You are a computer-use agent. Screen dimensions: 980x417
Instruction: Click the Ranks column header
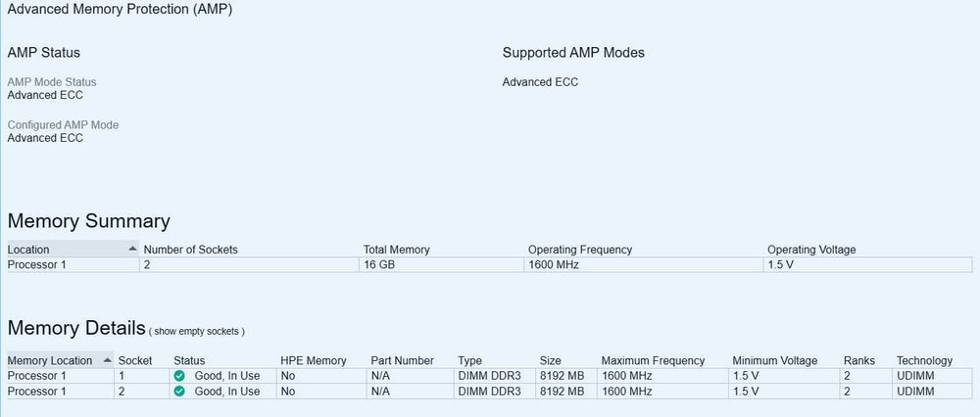(858, 361)
